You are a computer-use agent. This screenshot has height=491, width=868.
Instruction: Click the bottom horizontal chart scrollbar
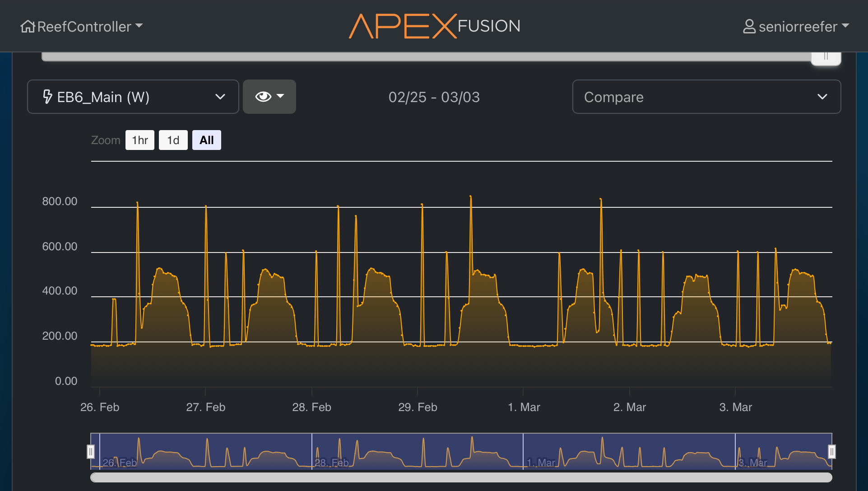pyautogui.click(x=460, y=477)
